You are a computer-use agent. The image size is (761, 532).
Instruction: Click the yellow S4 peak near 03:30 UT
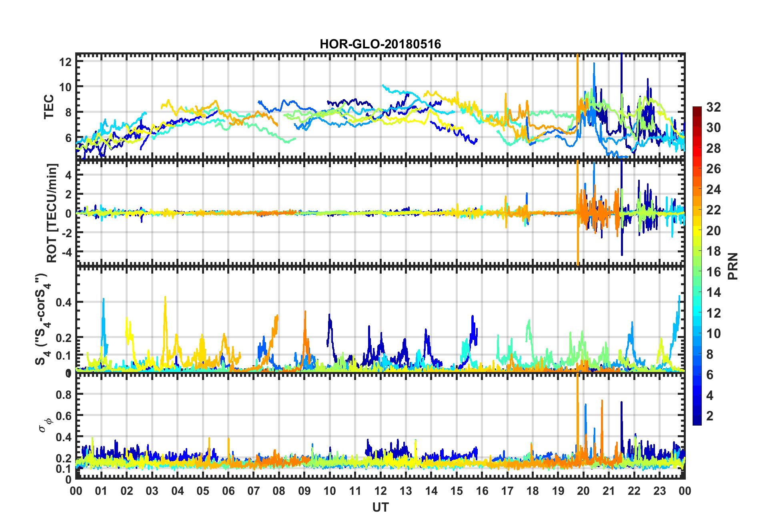click(x=165, y=316)
